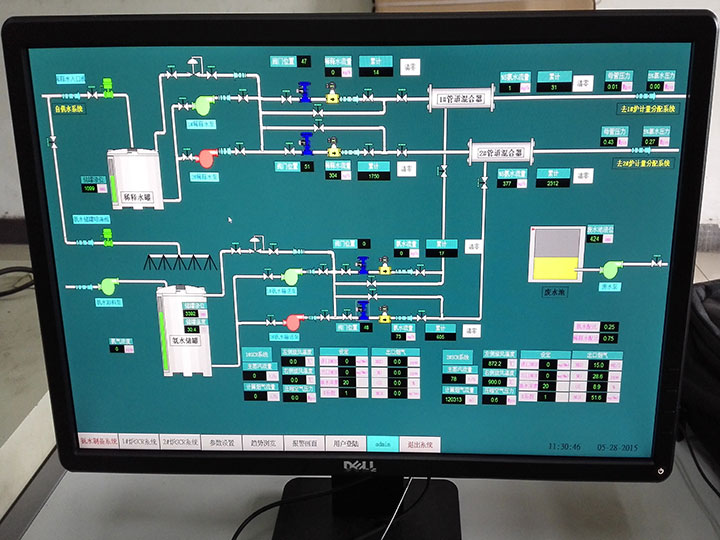Screen dimensions: 720x540
Task: Click the white dilution water tank
Action: tap(136, 177)
